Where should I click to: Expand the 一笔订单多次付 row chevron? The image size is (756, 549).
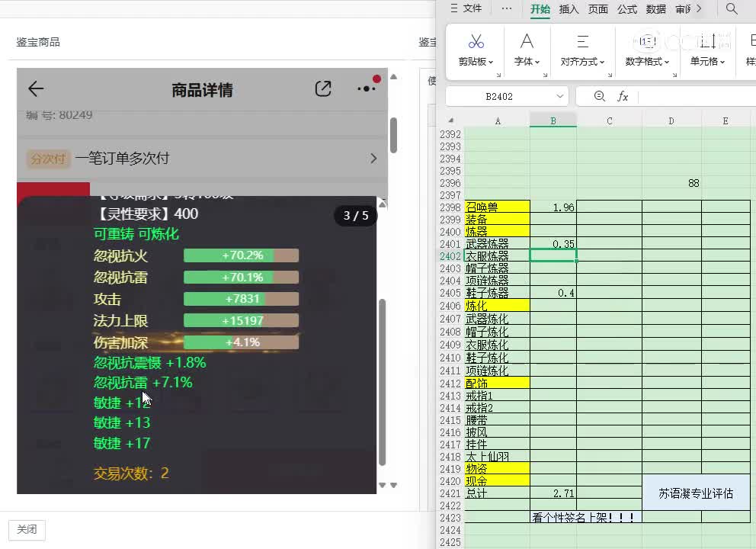pyautogui.click(x=373, y=159)
